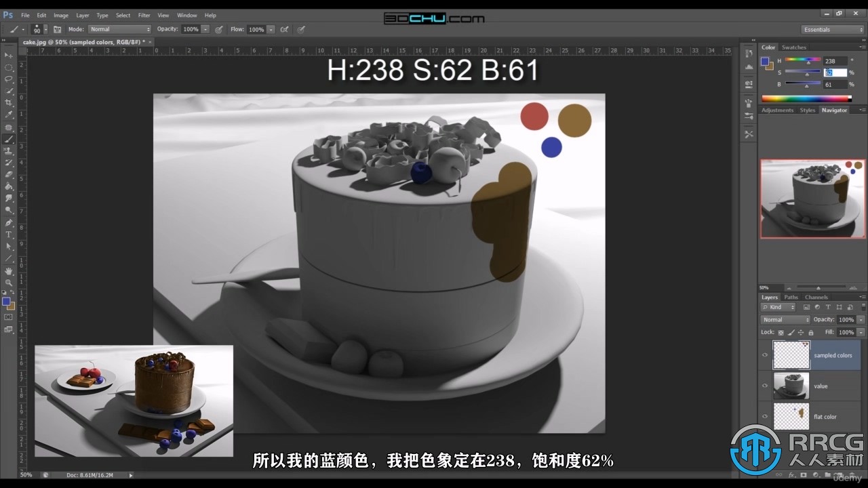868x488 pixels.
Task: Open the Color panel menu
Action: pos(862,47)
